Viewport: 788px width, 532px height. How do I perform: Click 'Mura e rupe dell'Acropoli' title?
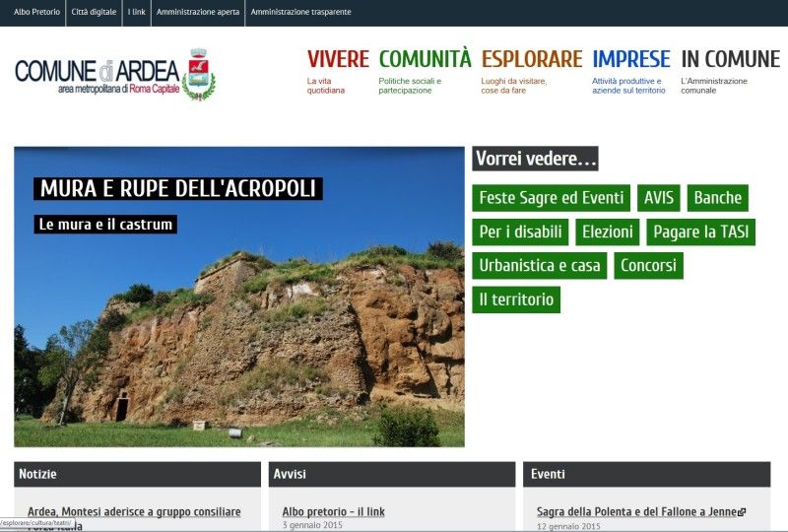click(x=178, y=188)
